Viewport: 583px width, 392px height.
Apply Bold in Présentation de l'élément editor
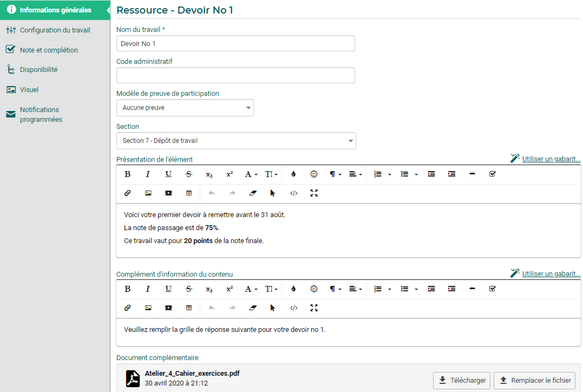(128, 174)
